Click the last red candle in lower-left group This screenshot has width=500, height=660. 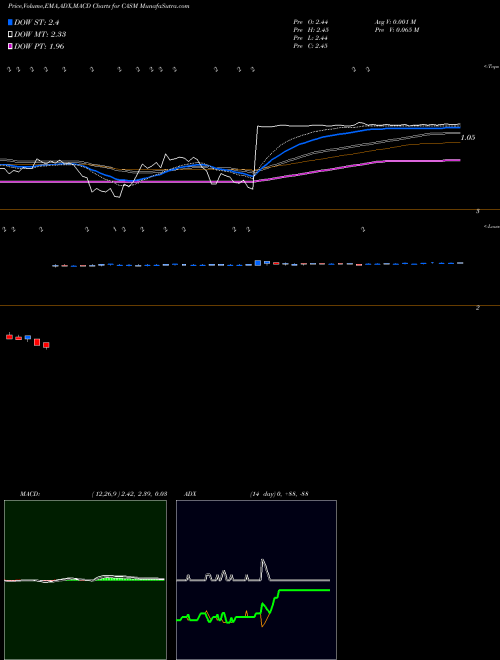coord(46,345)
